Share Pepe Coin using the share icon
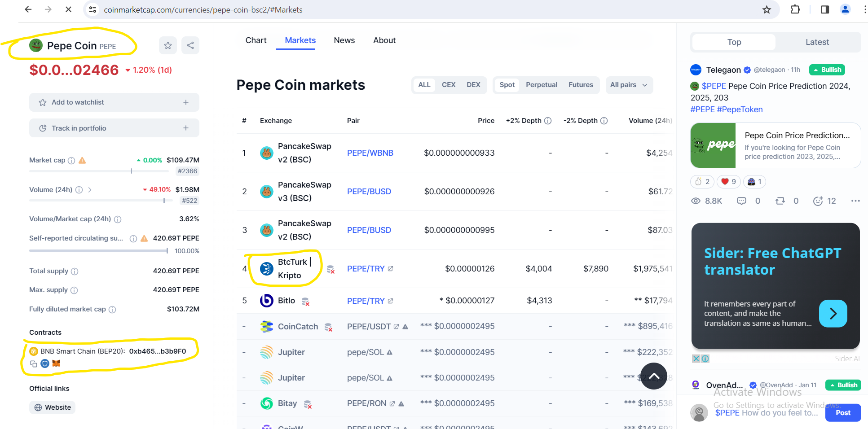Image resolution: width=868 pixels, height=429 pixels. point(190,45)
